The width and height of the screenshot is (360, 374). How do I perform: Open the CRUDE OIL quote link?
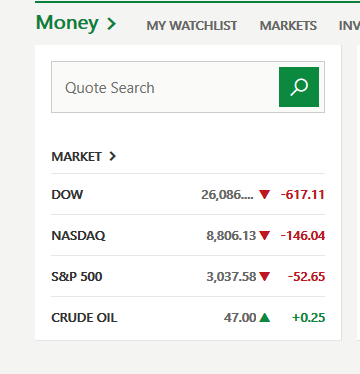pos(84,318)
